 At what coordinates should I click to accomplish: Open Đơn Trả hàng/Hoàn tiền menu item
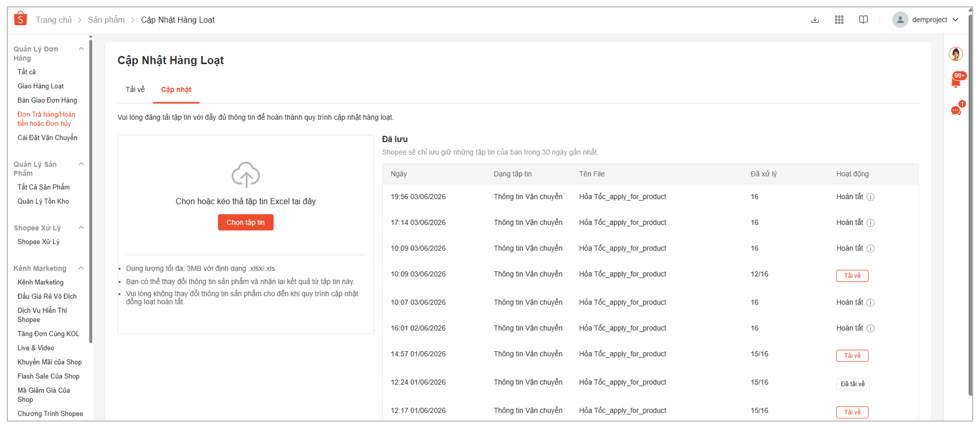46,119
